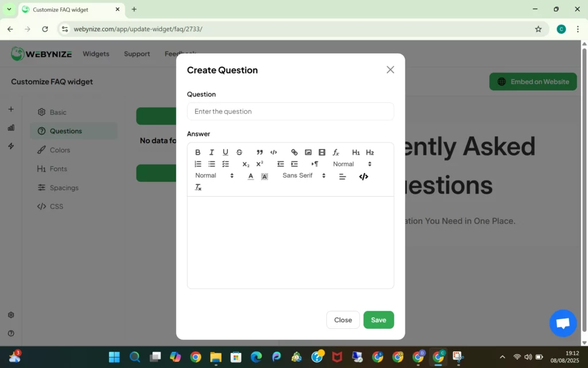Click the Close button in the dialog
588x368 pixels.
(x=343, y=320)
